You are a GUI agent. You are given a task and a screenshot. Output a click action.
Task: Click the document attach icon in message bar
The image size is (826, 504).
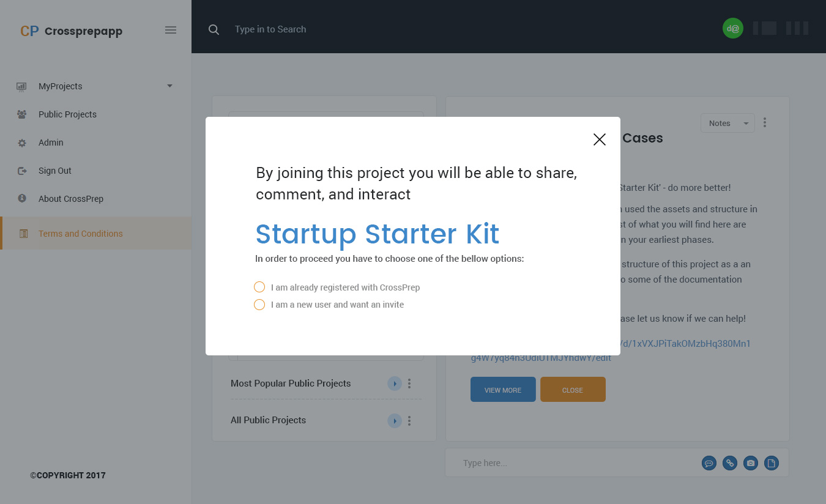772,463
